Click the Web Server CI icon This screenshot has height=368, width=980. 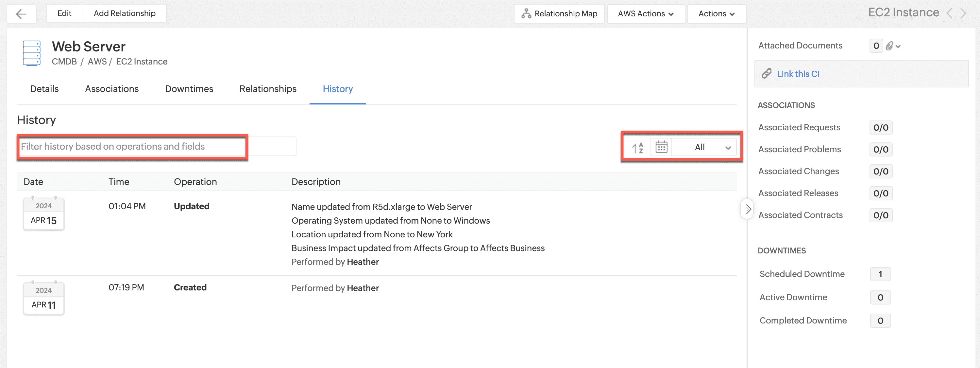coord(32,53)
